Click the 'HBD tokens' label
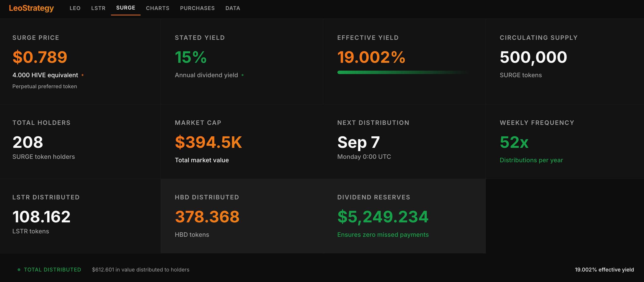The width and height of the screenshot is (644, 282). point(192,235)
